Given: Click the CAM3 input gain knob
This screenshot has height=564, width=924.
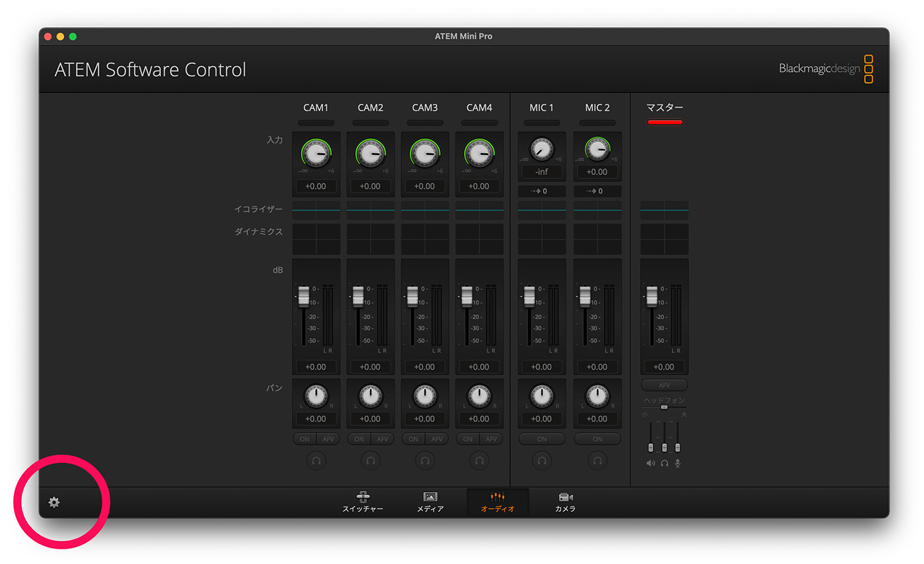Looking at the screenshot, I should [424, 154].
